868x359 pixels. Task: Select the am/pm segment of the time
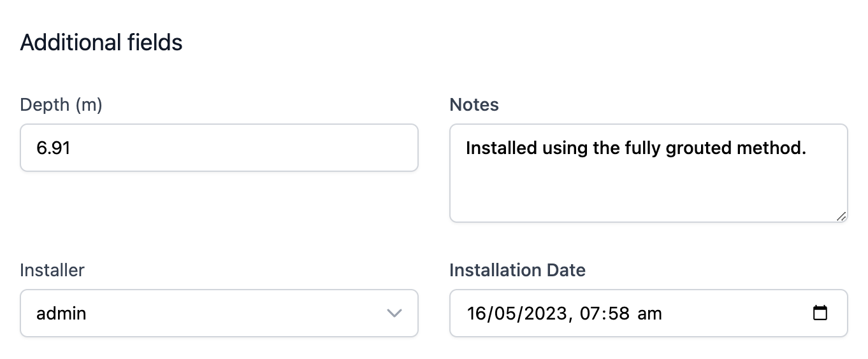point(651,313)
